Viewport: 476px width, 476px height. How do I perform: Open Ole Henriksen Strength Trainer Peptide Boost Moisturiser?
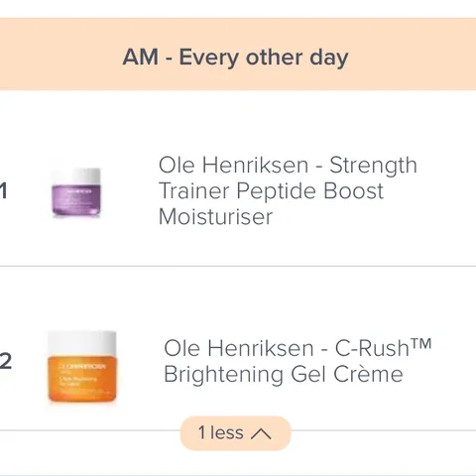click(x=288, y=190)
